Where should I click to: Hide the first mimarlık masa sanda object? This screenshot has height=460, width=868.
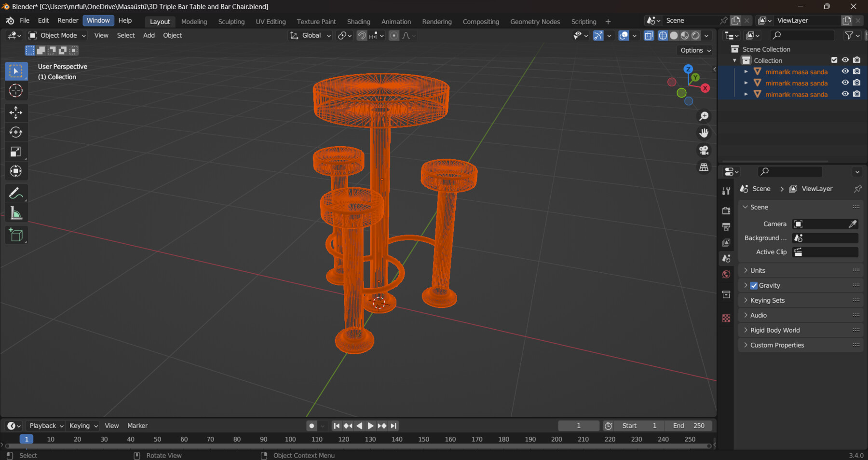[x=845, y=71]
